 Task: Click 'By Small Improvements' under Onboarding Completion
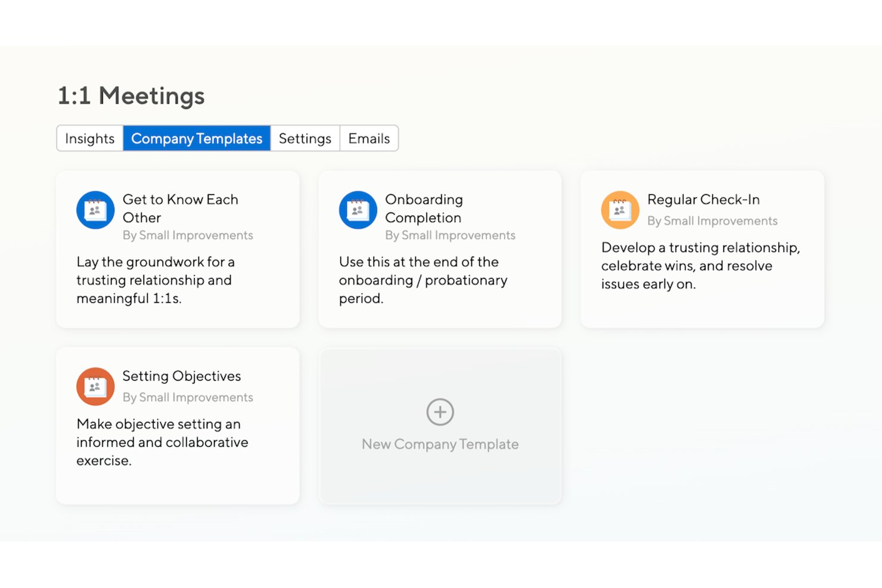click(451, 235)
